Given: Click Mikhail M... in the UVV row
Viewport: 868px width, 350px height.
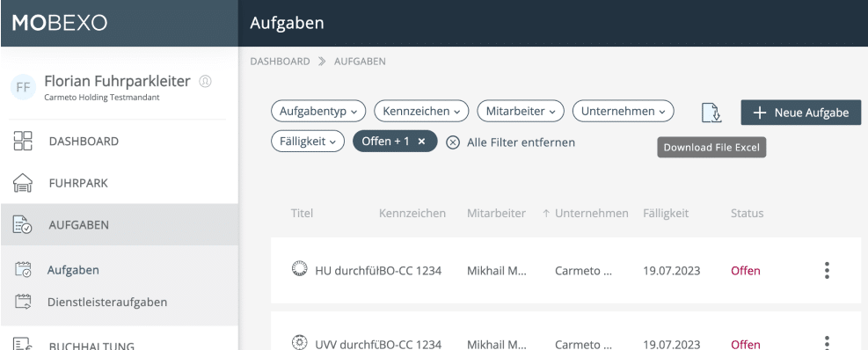Looking at the screenshot, I should 497,345.
